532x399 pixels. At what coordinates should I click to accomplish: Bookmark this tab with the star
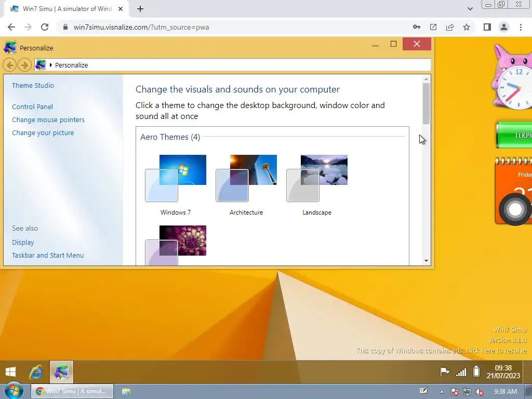coord(467,27)
